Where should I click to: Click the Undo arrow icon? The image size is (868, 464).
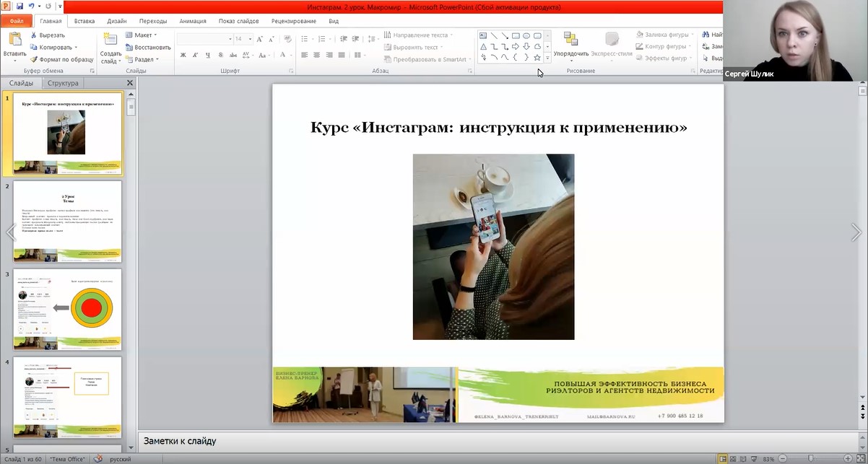click(31, 6)
